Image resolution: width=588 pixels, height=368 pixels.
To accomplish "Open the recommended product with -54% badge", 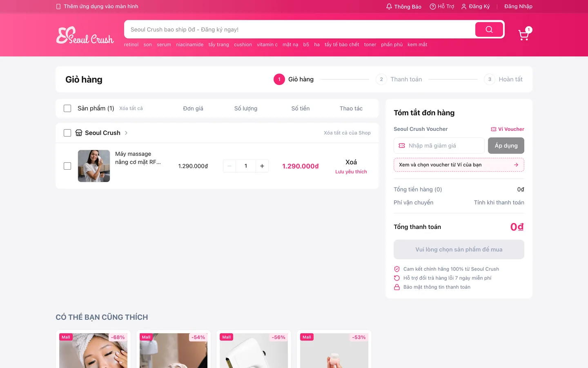I will [174, 350].
